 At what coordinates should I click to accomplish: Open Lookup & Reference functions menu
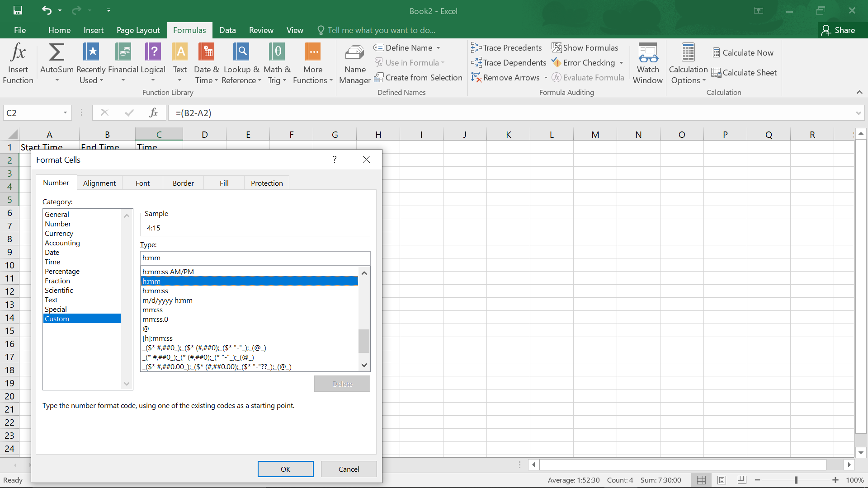(x=241, y=63)
